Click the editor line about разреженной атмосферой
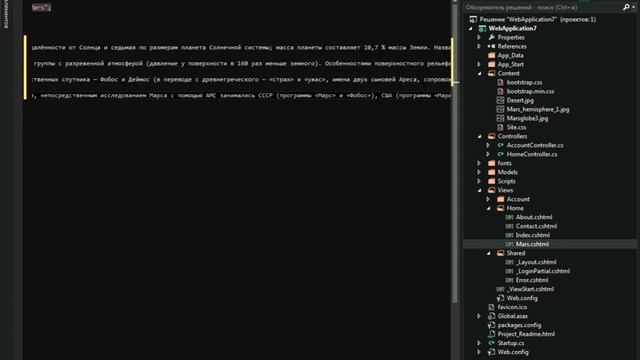 [x=241, y=63]
